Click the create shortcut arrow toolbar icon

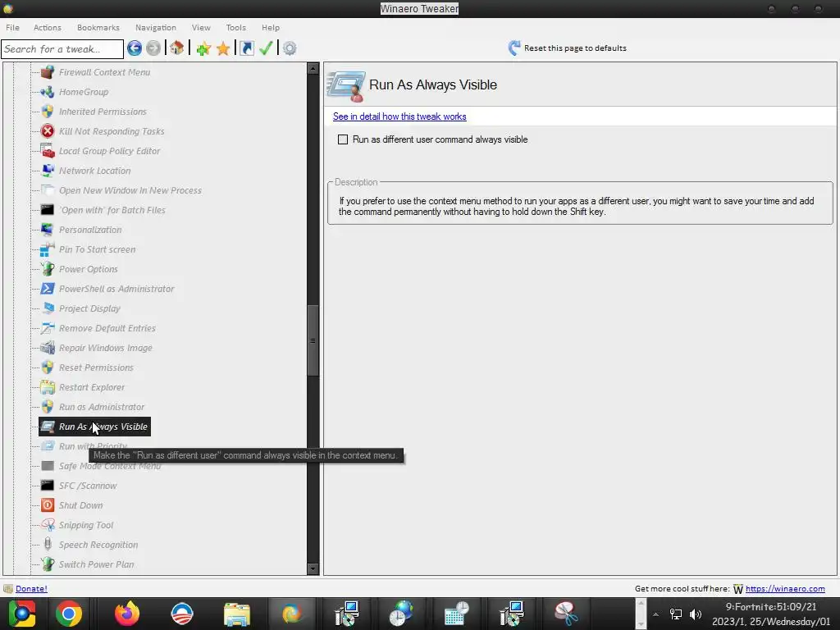[x=246, y=48]
